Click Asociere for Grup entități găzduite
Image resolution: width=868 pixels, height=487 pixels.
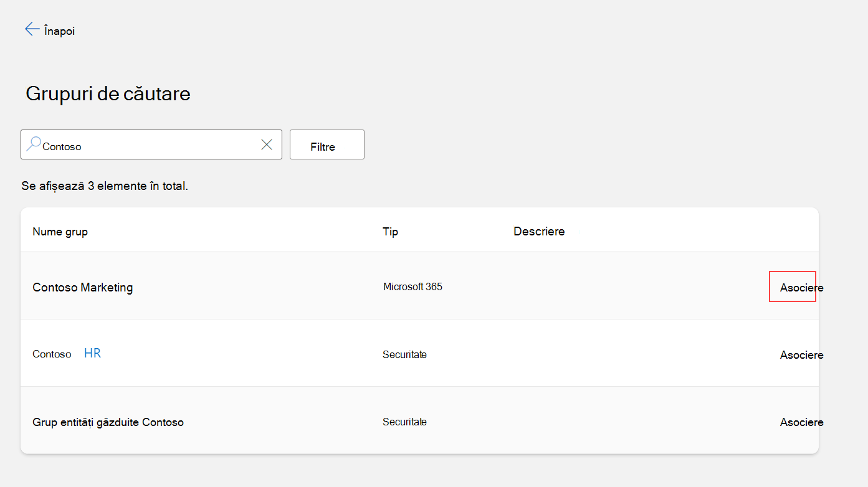tap(801, 422)
